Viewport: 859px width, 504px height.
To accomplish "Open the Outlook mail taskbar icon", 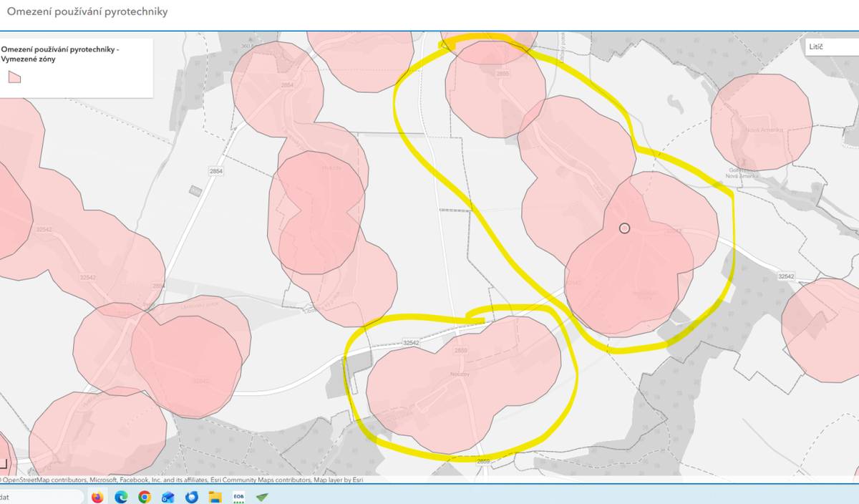I will 168,496.
